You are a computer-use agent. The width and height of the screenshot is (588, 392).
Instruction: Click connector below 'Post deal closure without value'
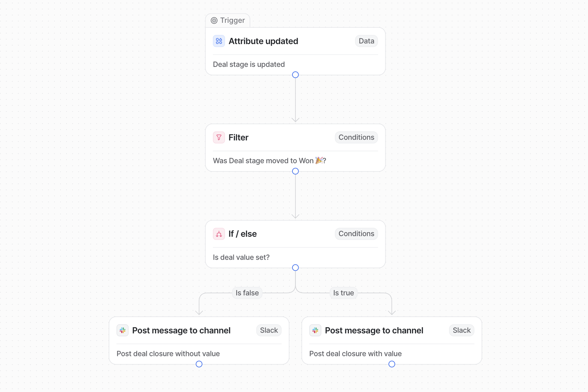(x=199, y=364)
